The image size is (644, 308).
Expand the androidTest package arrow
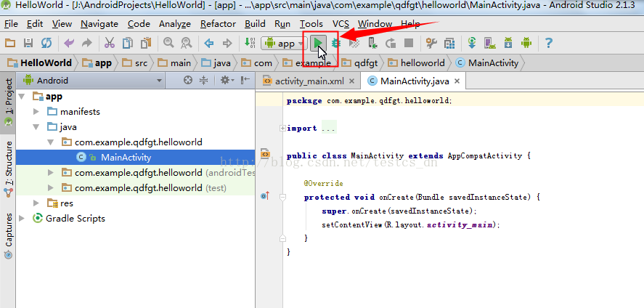[x=51, y=172]
